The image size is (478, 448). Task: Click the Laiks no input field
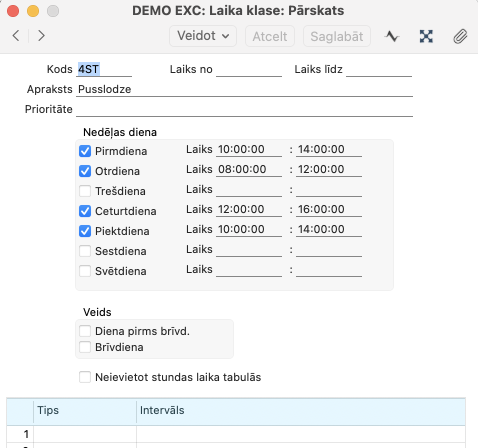click(x=248, y=69)
